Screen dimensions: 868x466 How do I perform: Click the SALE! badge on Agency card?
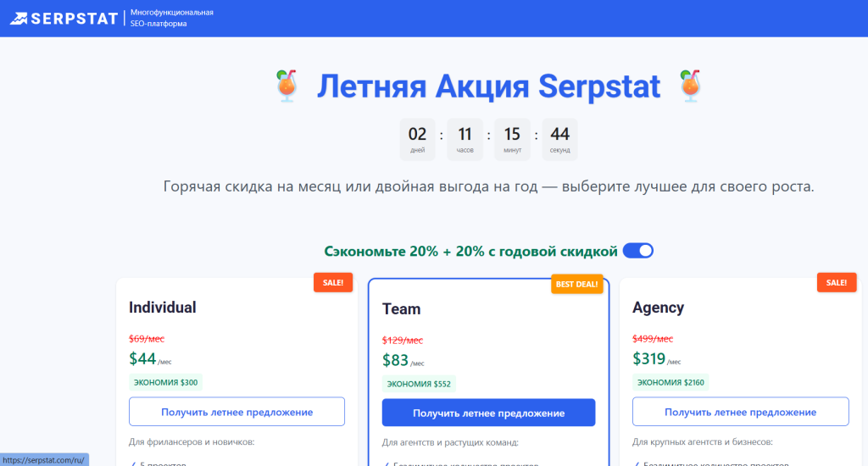point(837,282)
